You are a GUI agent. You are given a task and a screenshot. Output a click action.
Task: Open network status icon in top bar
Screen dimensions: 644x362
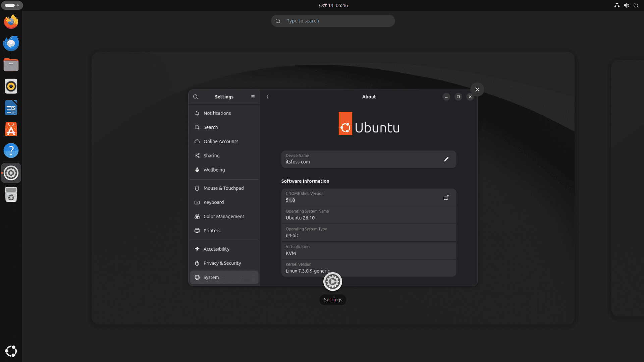point(617,5)
